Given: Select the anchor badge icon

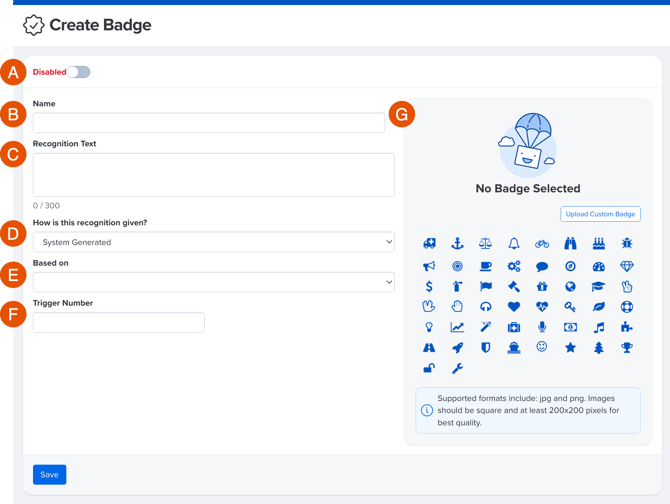Looking at the screenshot, I should click(457, 244).
